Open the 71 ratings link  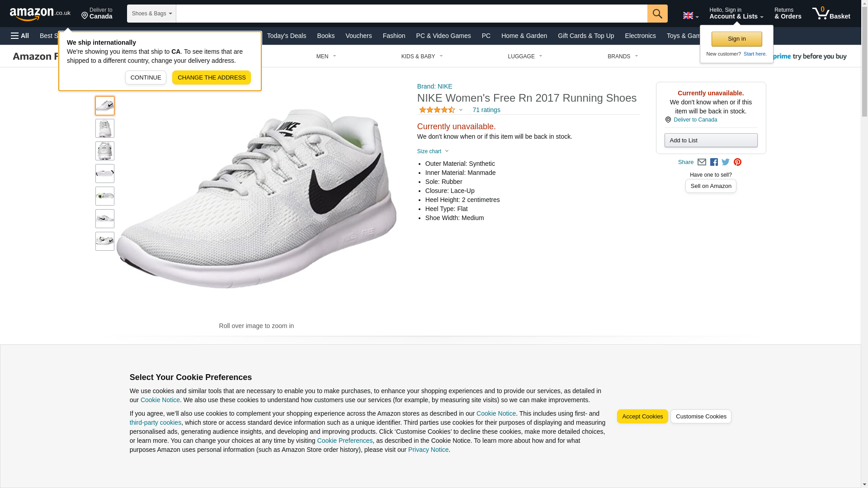(x=486, y=110)
